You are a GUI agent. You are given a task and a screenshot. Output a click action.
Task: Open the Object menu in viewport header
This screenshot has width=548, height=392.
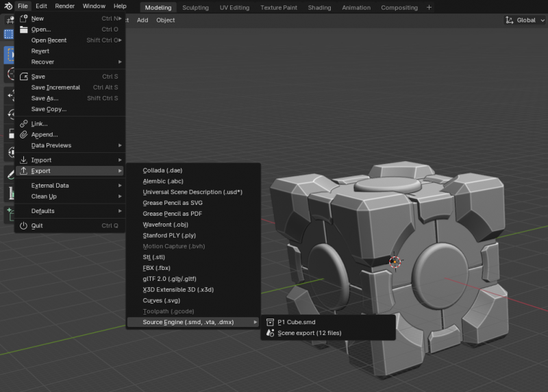(x=165, y=21)
